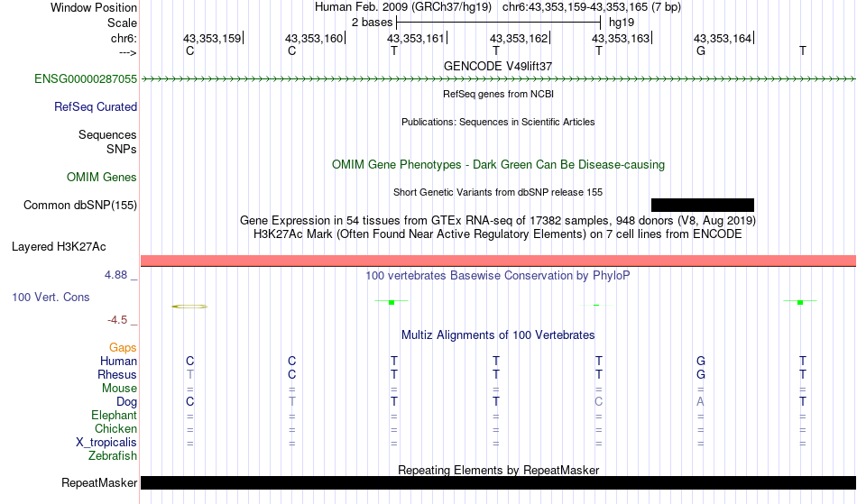Click the X_tropicalis species label
Image resolution: width=857 pixels, height=504 pixels.
[106, 443]
